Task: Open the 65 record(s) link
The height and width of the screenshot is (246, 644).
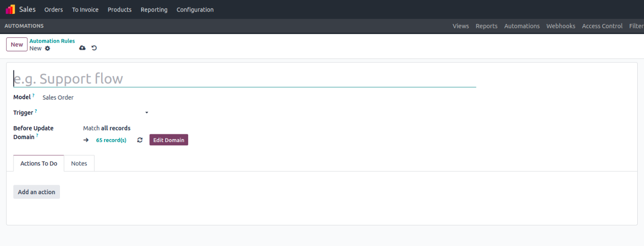Action: pyautogui.click(x=111, y=140)
